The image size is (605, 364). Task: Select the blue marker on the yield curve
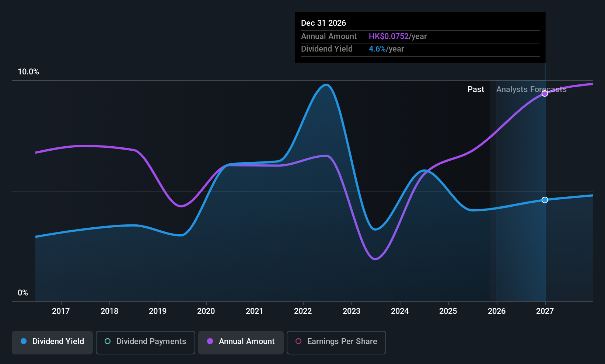(545, 200)
